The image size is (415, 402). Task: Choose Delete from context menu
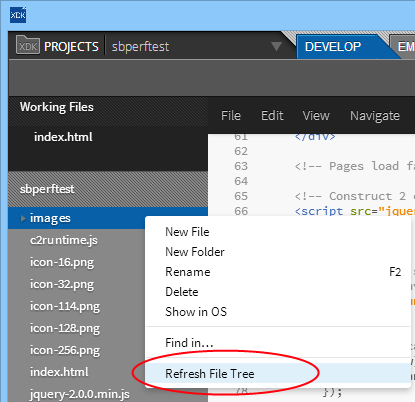(x=278, y=292)
